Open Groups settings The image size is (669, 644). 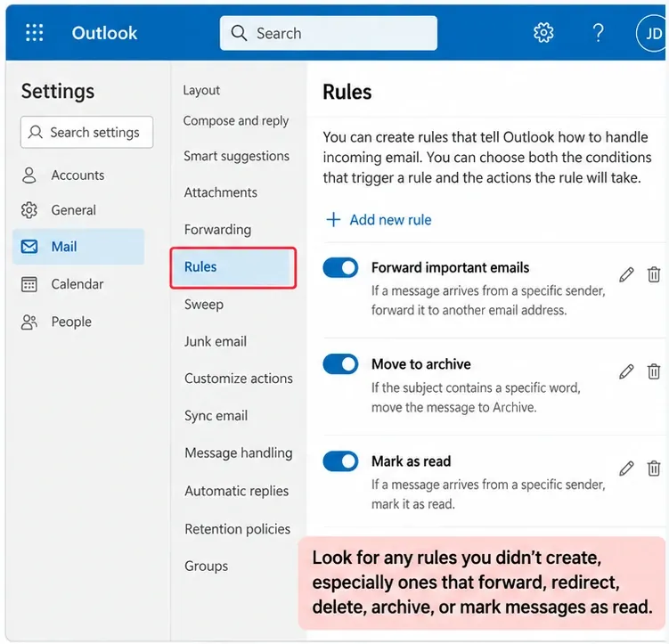(206, 566)
